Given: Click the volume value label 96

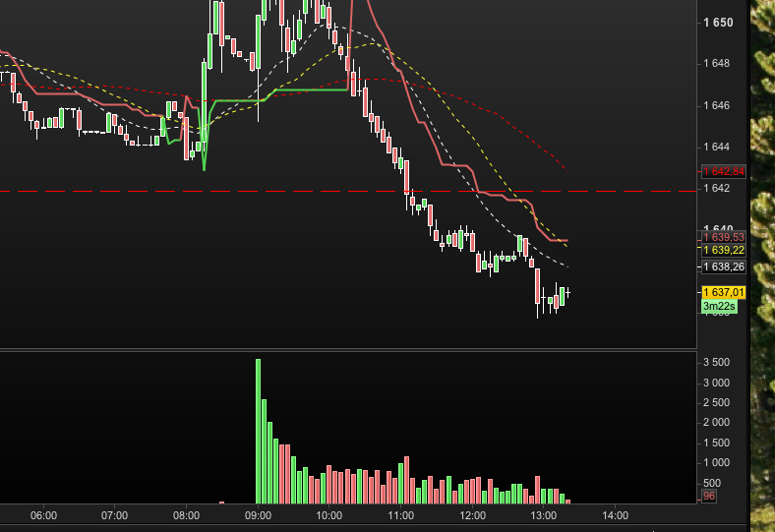Looking at the screenshot, I should pos(709,496).
